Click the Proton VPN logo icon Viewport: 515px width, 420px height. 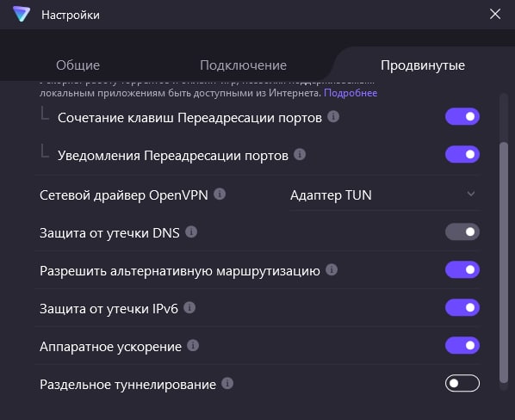22,15
